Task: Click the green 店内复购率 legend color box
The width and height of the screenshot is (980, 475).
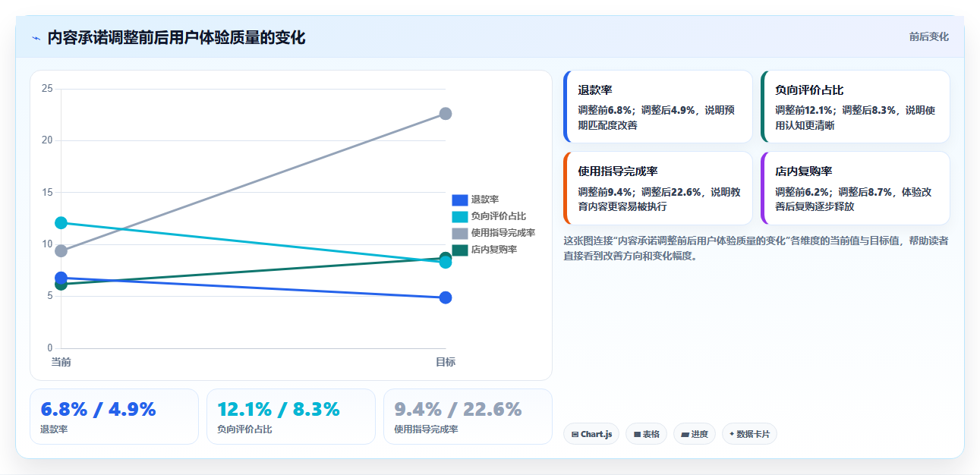Action: 459,250
